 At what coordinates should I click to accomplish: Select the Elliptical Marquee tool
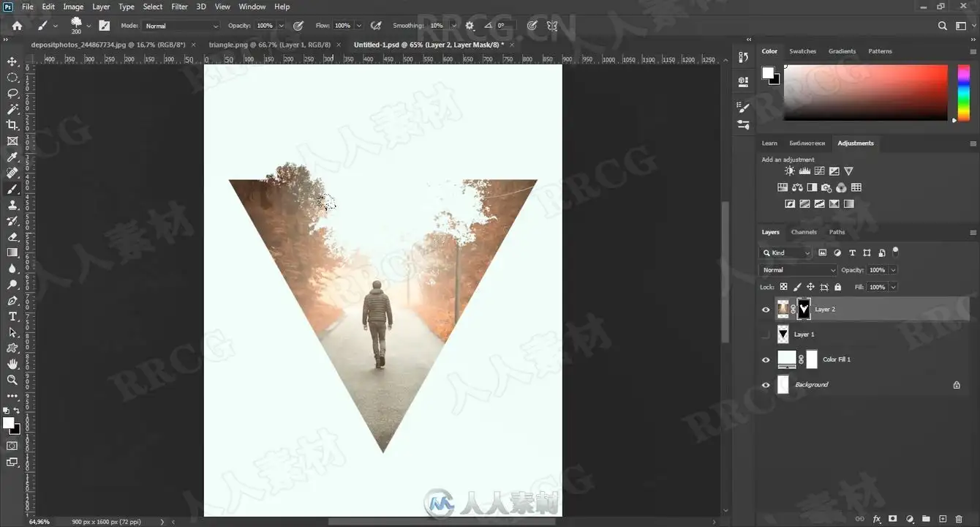coord(12,78)
